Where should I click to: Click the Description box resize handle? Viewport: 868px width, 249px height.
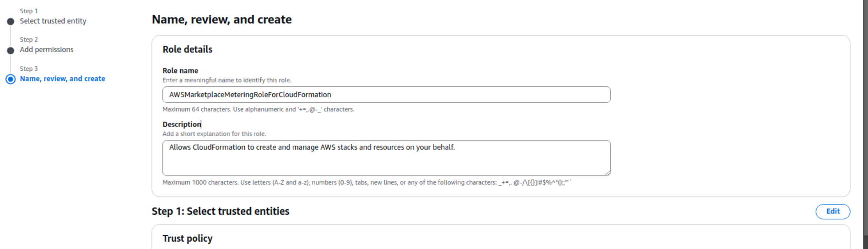(x=607, y=172)
